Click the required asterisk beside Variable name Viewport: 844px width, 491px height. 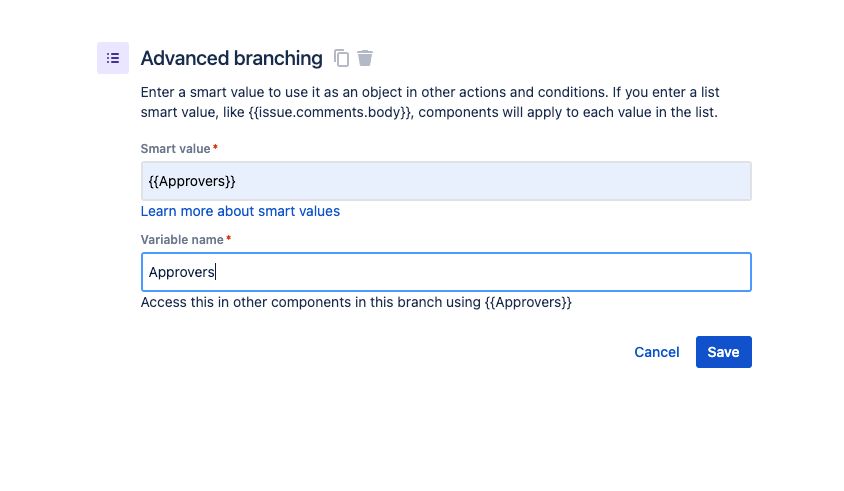pos(229,240)
